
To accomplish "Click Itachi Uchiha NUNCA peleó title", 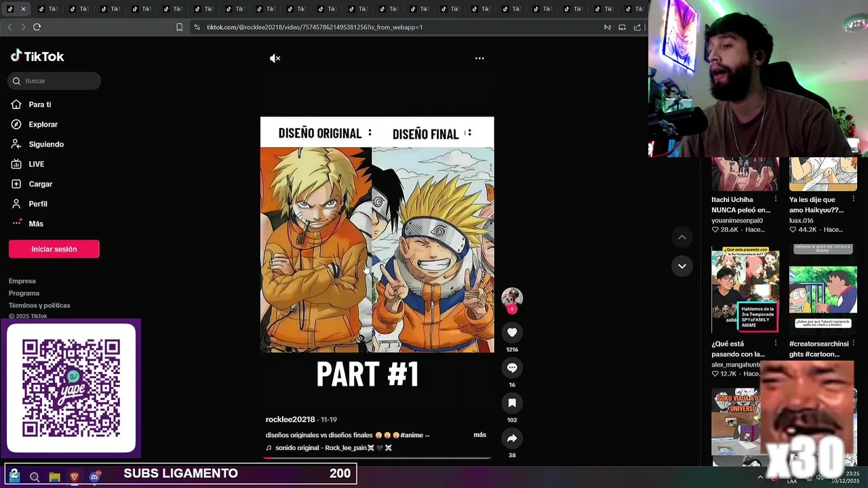I will (x=741, y=205).
